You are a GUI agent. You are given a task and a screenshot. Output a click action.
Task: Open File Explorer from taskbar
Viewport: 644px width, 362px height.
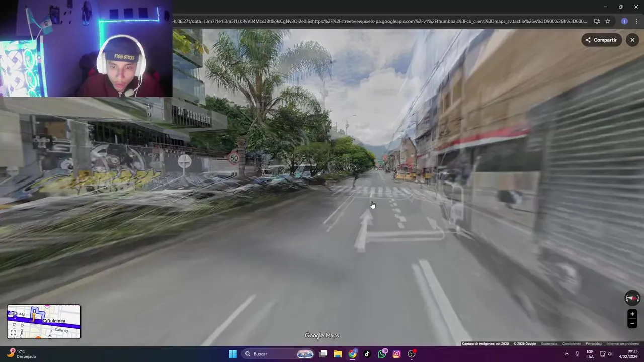(x=338, y=354)
